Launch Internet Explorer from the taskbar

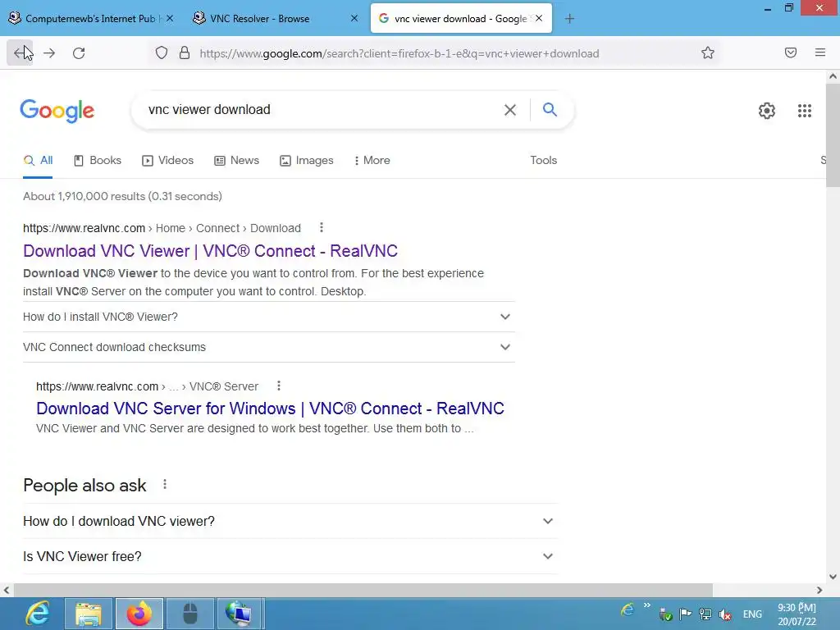click(x=36, y=614)
